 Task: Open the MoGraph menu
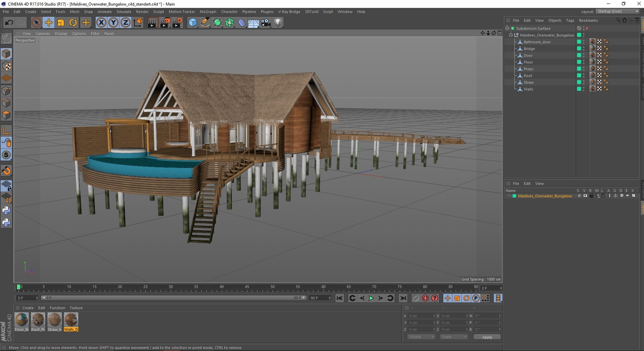(208, 12)
